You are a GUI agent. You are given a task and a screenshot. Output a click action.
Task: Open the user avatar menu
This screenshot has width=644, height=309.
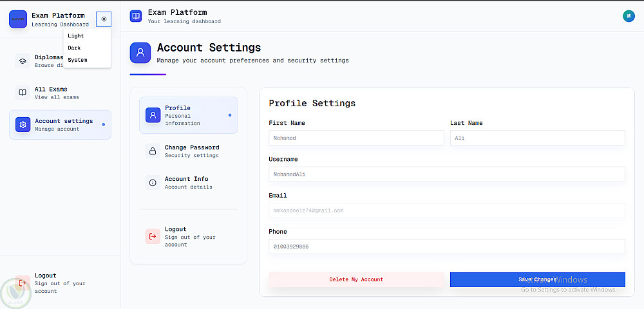629,16
